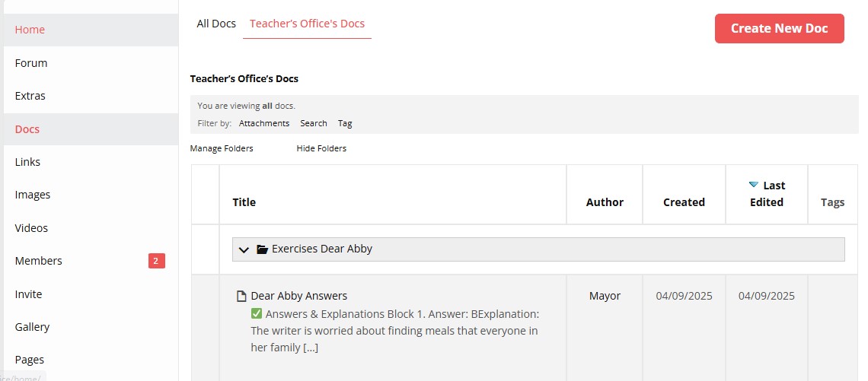This screenshot has width=868, height=381.
Task: Sort docs by the Title column
Action: point(244,202)
